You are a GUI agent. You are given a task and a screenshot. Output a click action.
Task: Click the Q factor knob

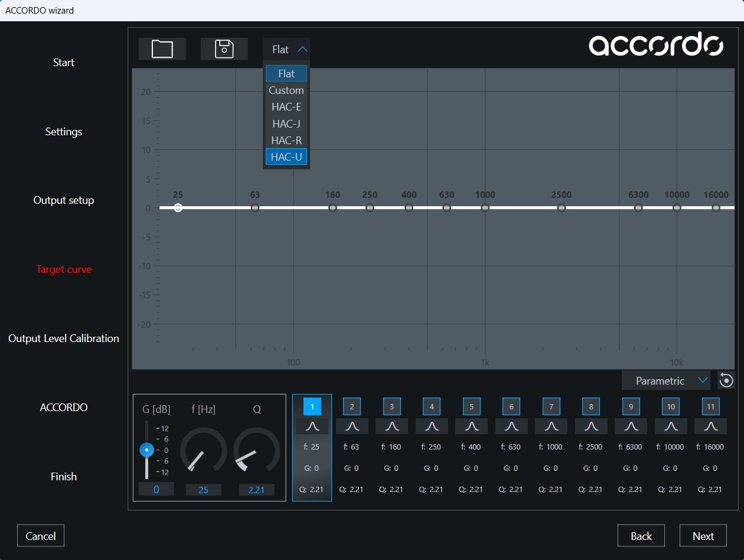click(256, 451)
